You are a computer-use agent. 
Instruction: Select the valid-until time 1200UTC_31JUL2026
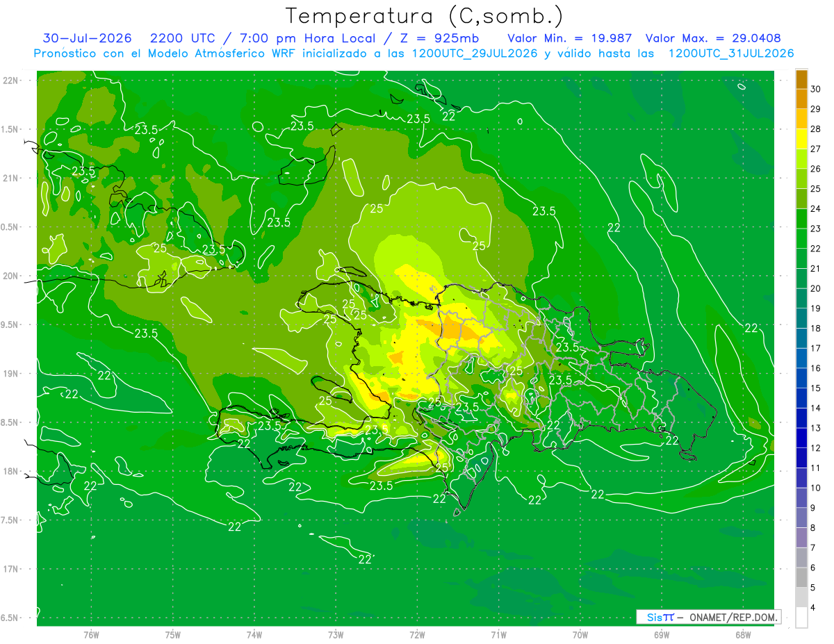click(x=731, y=53)
